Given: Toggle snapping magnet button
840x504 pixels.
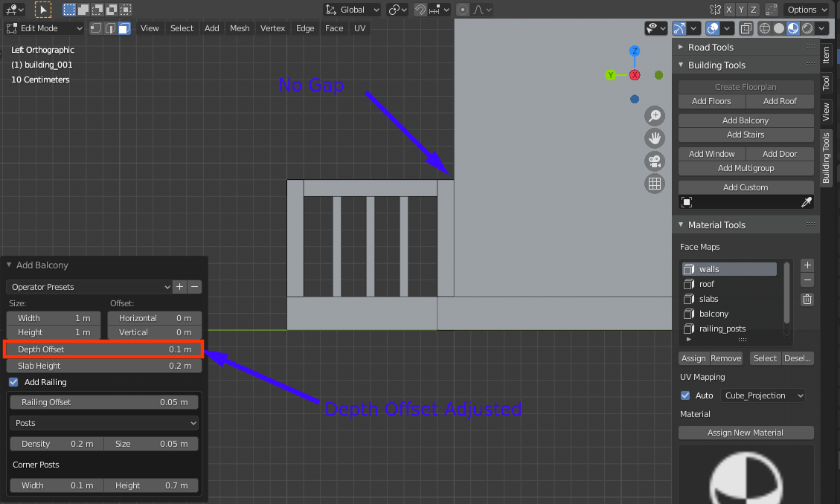Looking at the screenshot, I should coord(420,10).
